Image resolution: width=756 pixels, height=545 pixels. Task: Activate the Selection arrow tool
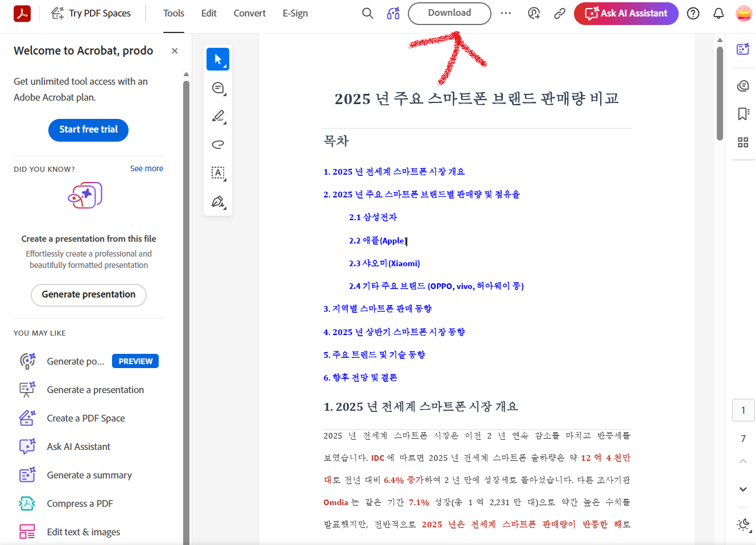218,59
